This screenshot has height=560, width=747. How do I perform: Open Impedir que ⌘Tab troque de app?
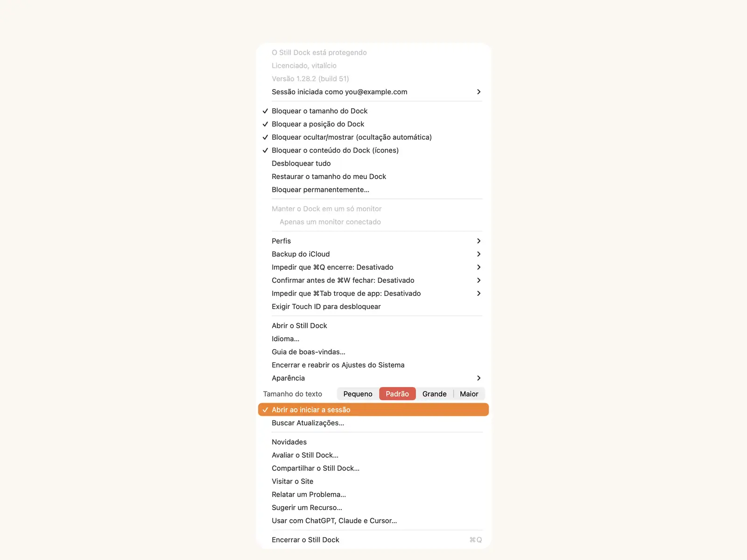(373, 293)
